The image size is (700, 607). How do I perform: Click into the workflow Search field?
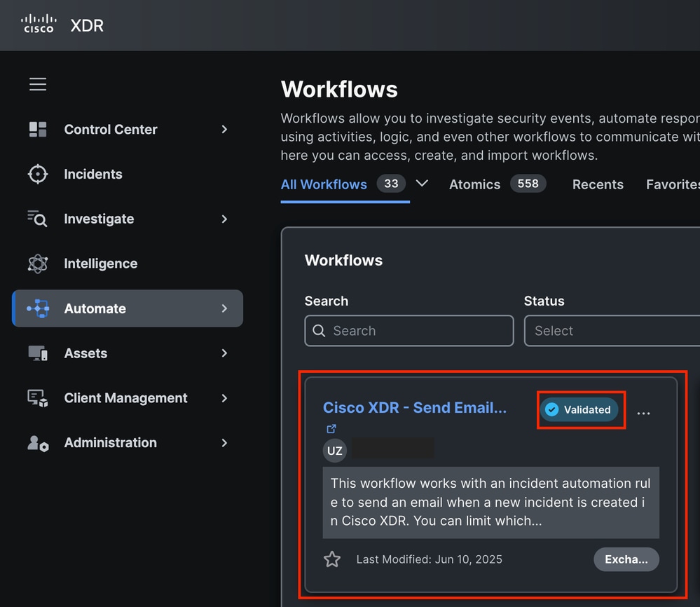coord(409,331)
